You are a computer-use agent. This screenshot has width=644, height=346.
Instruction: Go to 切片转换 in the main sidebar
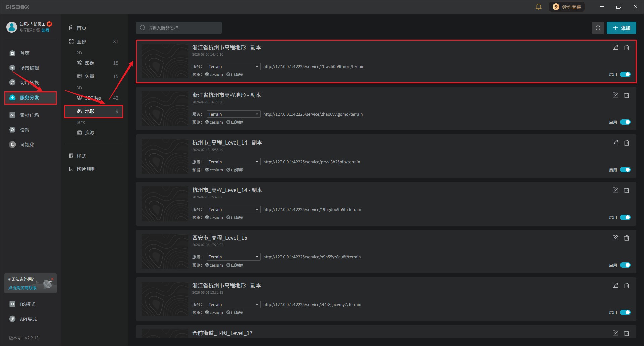click(30, 82)
